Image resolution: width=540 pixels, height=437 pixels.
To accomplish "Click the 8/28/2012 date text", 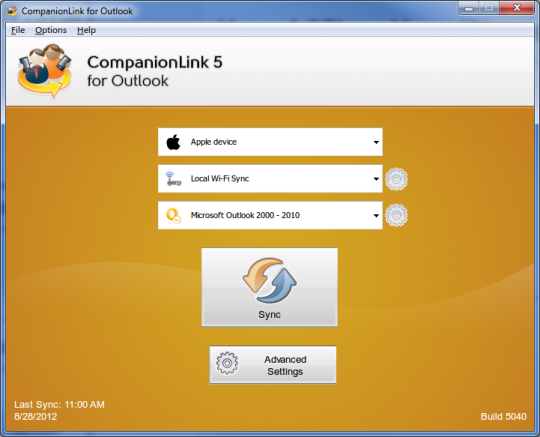I will click(x=35, y=417).
